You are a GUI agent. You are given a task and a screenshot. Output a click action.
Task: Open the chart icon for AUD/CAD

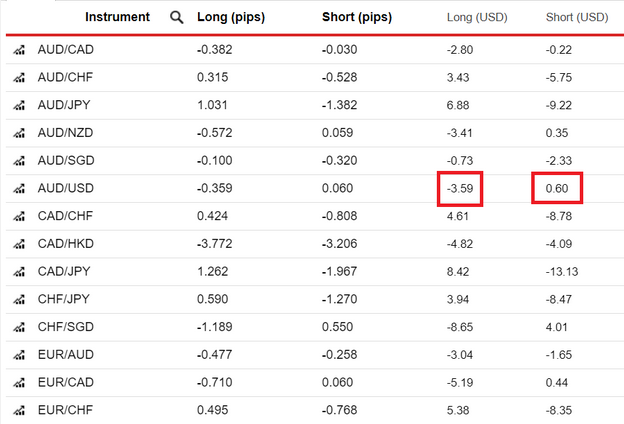point(18,50)
